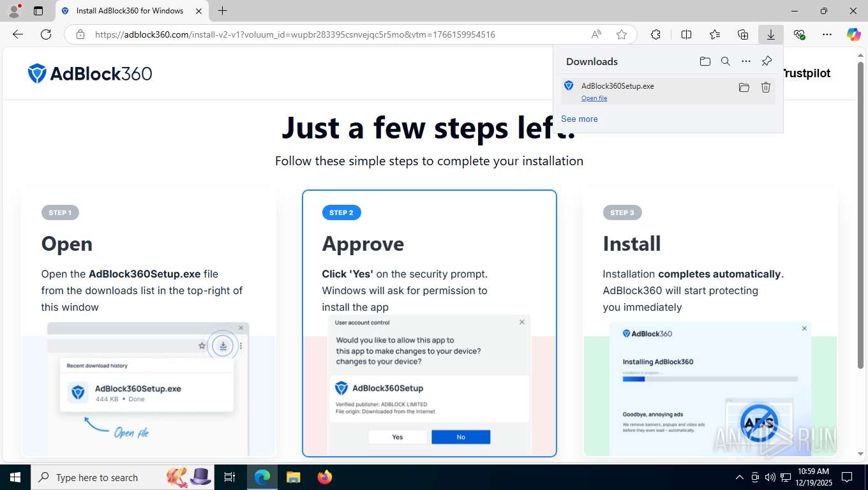This screenshot has width=868, height=490.
Task: Open More options in Downloads panel
Action: click(746, 61)
